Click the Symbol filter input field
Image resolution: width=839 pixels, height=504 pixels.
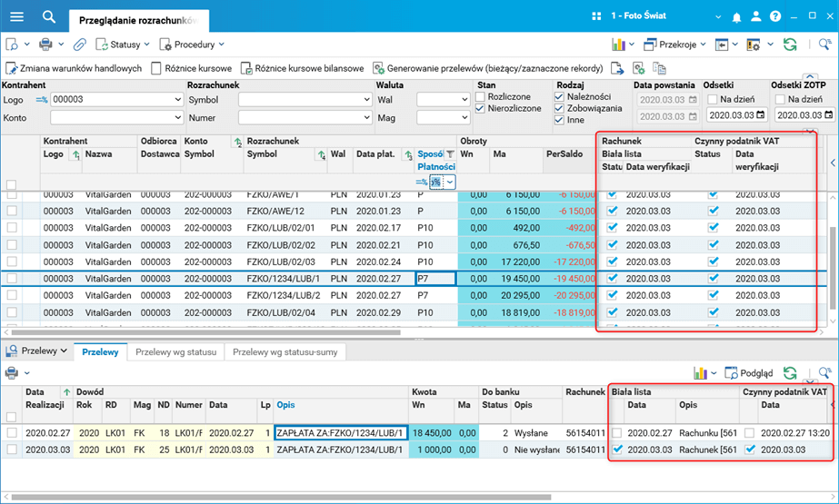tap(305, 99)
